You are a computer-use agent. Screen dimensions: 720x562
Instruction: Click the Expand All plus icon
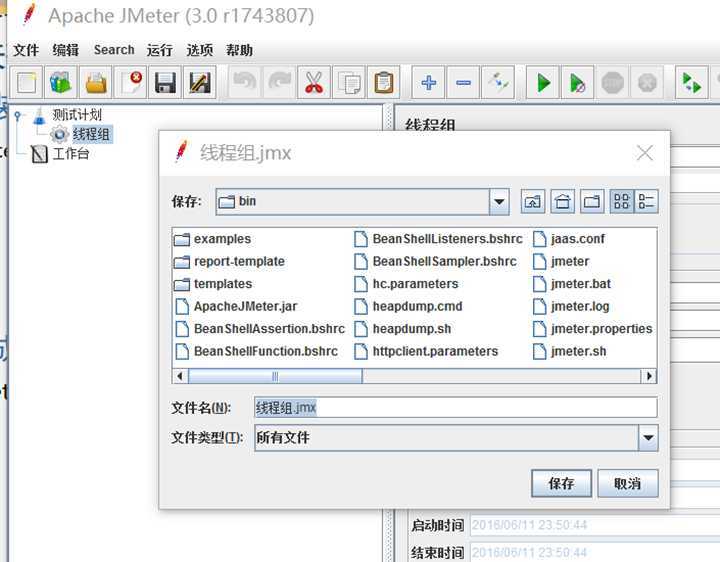pos(428,83)
